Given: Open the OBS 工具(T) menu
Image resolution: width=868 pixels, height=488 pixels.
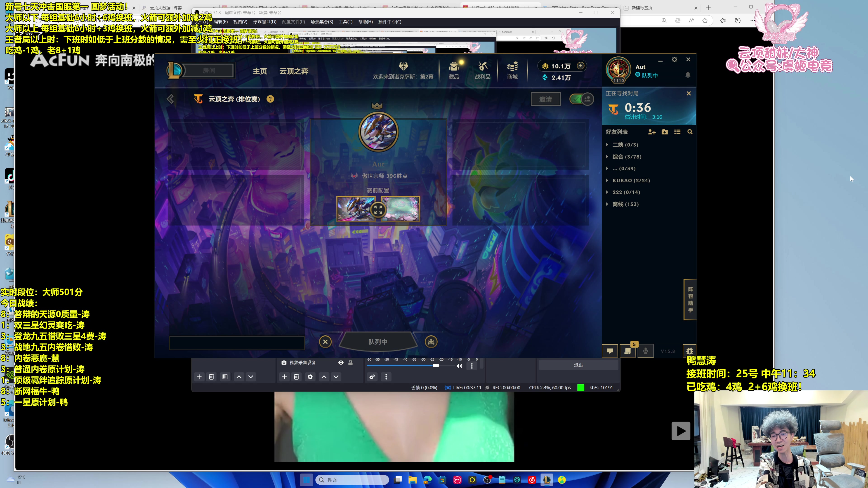Looking at the screenshot, I should pyautogui.click(x=345, y=22).
